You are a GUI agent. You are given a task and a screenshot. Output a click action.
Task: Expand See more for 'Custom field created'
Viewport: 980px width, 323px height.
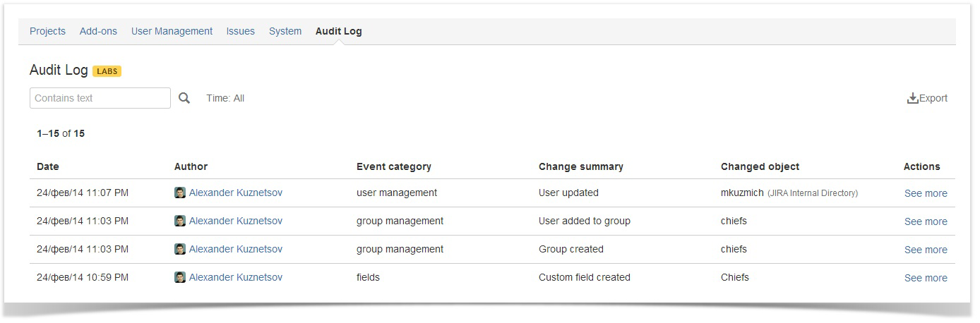click(926, 278)
